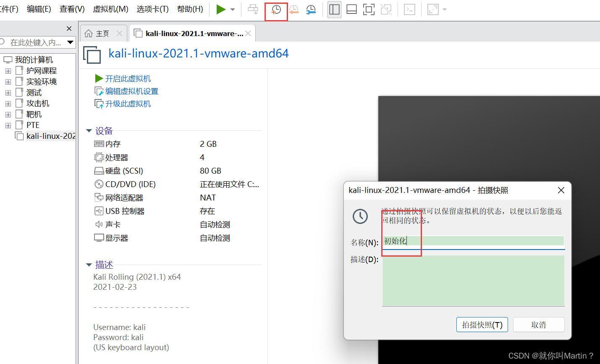Expand the PTE folder
600x364 pixels.
pyautogui.click(x=8, y=125)
